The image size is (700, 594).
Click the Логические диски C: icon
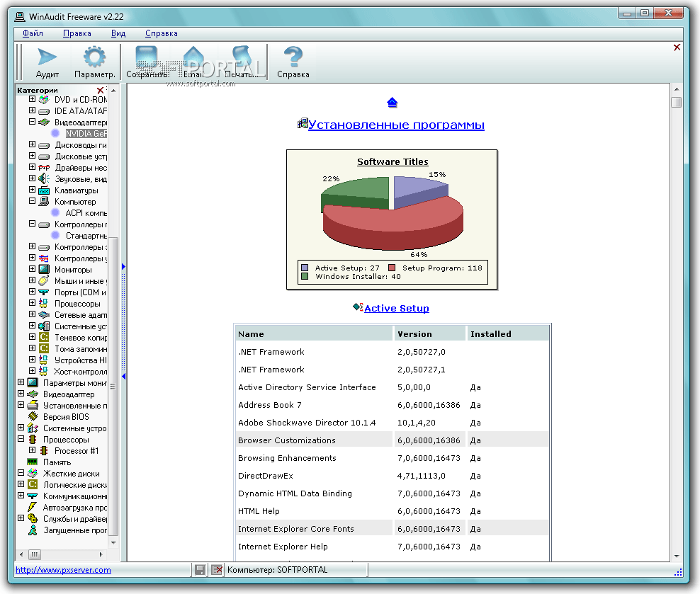point(33,484)
